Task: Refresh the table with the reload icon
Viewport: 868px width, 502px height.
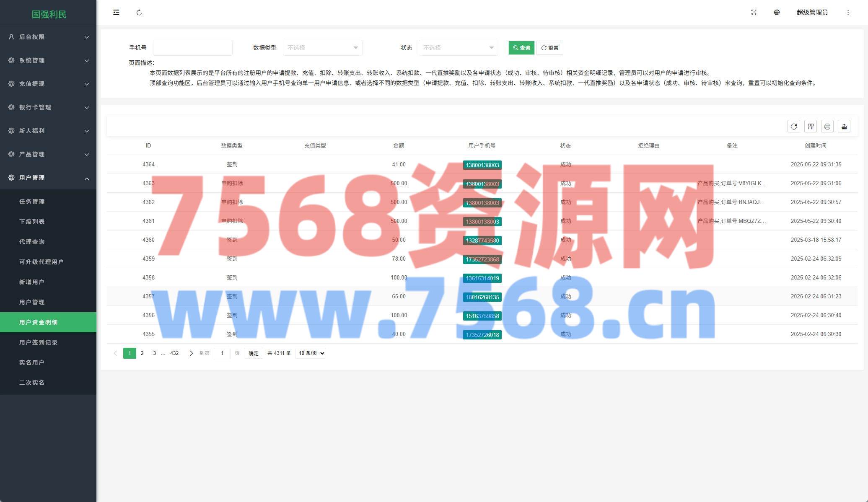Action: pyautogui.click(x=793, y=127)
